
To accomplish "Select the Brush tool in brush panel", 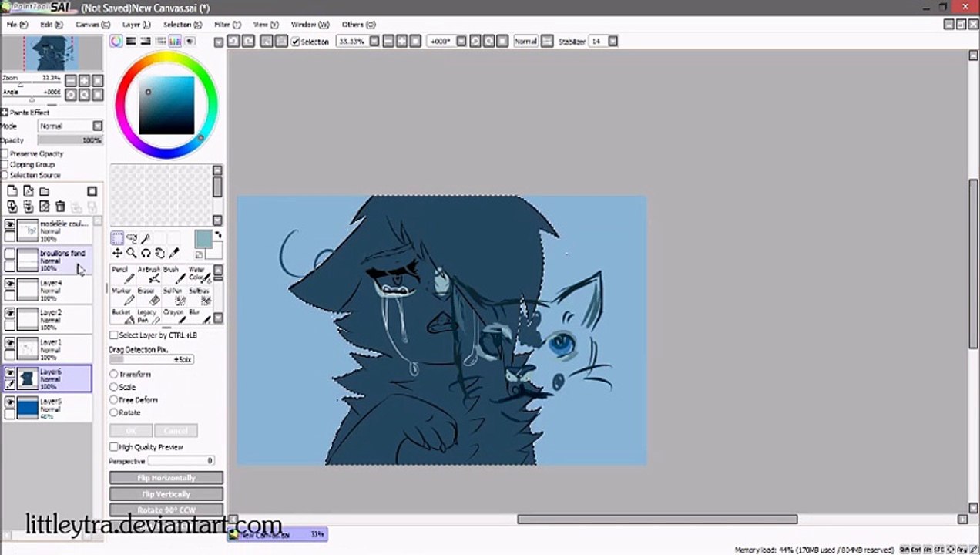I will pyautogui.click(x=173, y=274).
